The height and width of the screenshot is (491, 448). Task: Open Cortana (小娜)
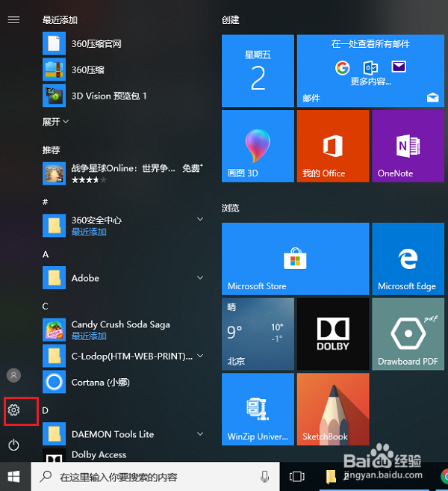123,382
